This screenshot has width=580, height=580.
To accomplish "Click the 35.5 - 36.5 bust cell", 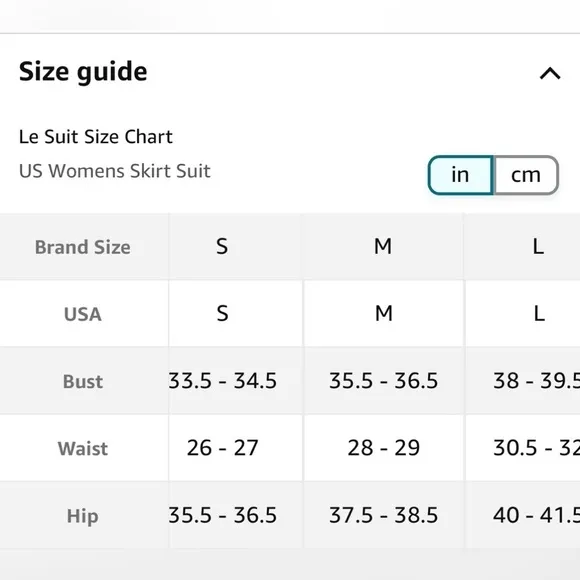I will point(383,381).
